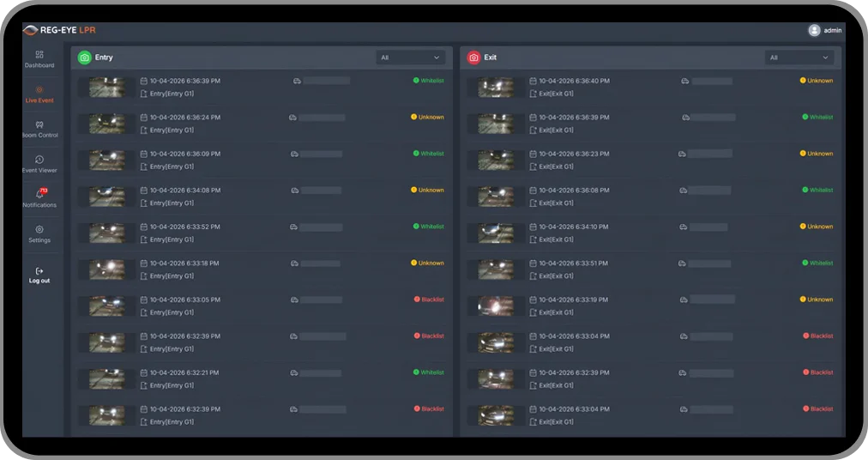Image resolution: width=868 pixels, height=460 pixels.
Task: Click the Entry panel title
Action: pos(104,57)
